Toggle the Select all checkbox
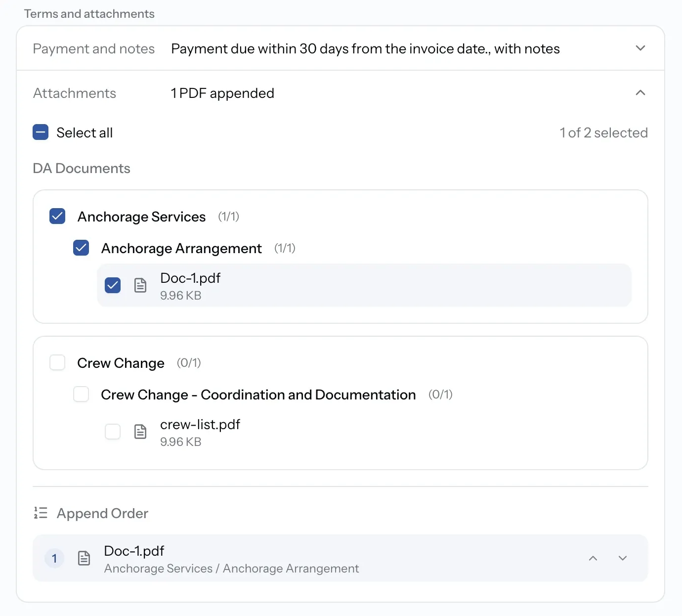This screenshot has width=682, height=616. tap(41, 132)
